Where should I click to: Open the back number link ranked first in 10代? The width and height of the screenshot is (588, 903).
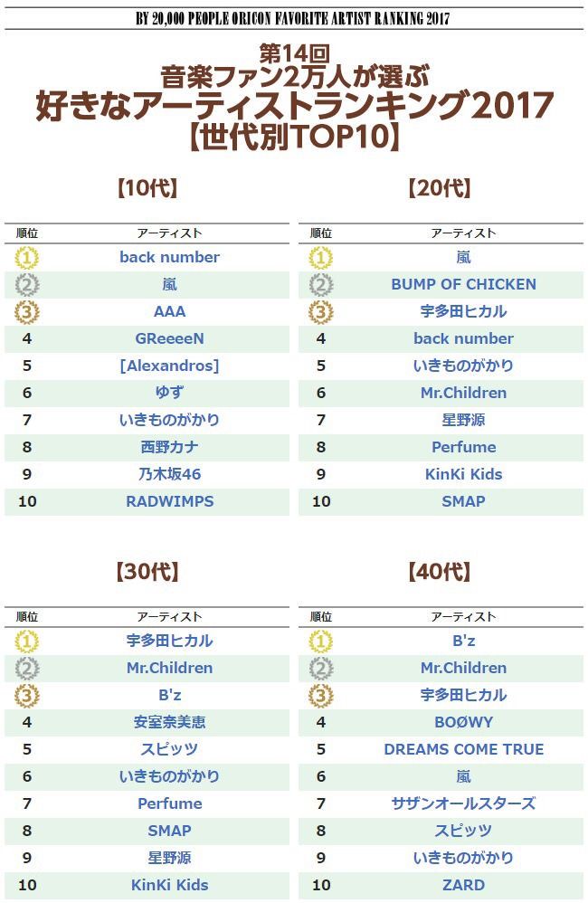[169, 257]
